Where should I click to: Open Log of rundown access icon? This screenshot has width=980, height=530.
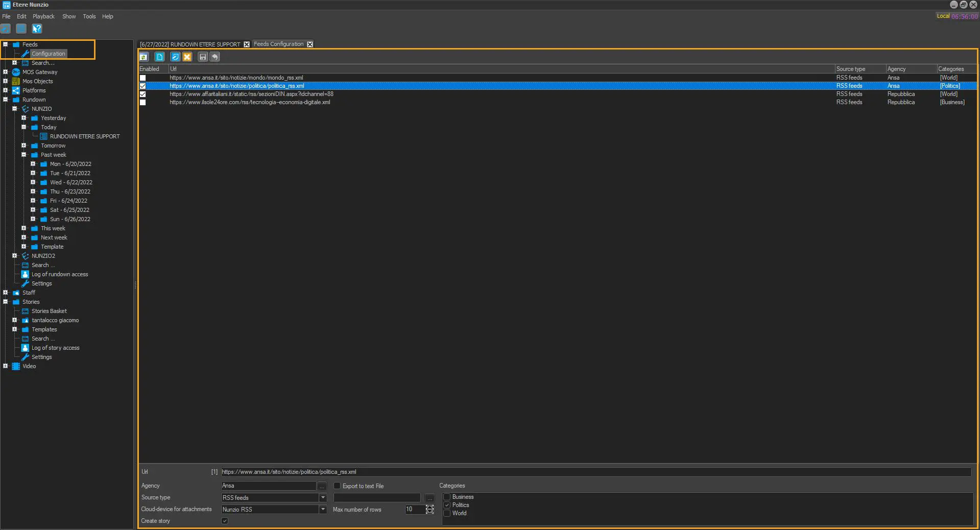[25, 274]
